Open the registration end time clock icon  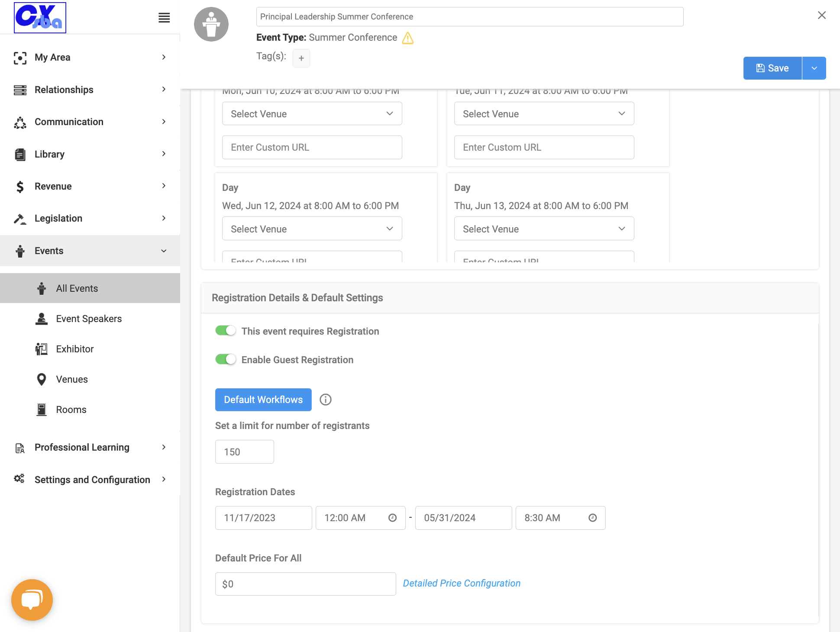coord(593,518)
